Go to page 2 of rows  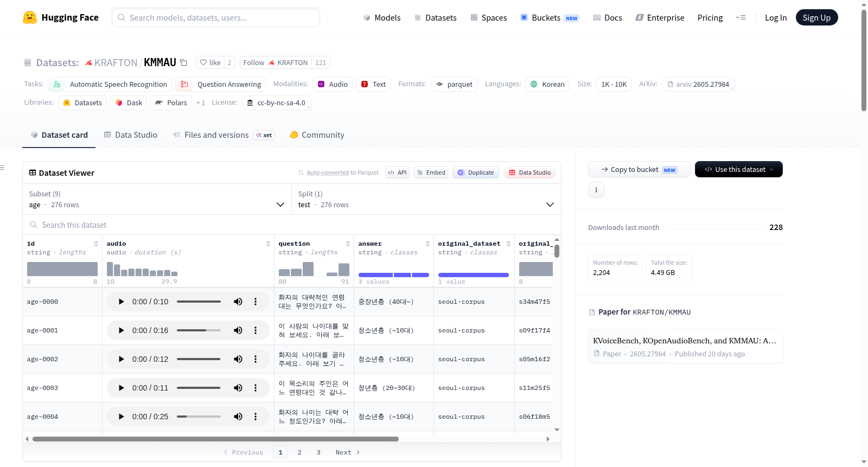(x=299, y=452)
